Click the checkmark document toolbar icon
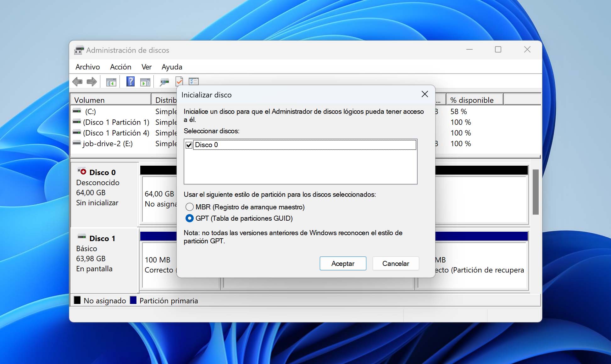This screenshot has height=364, width=611. [x=179, y=81]
